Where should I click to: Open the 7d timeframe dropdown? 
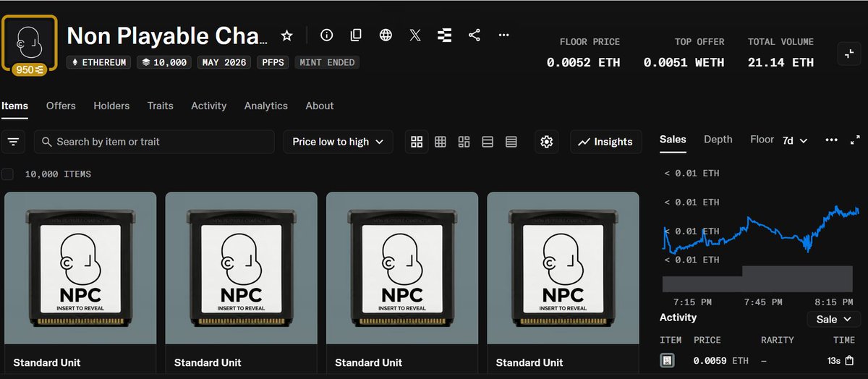pos(795,140)
